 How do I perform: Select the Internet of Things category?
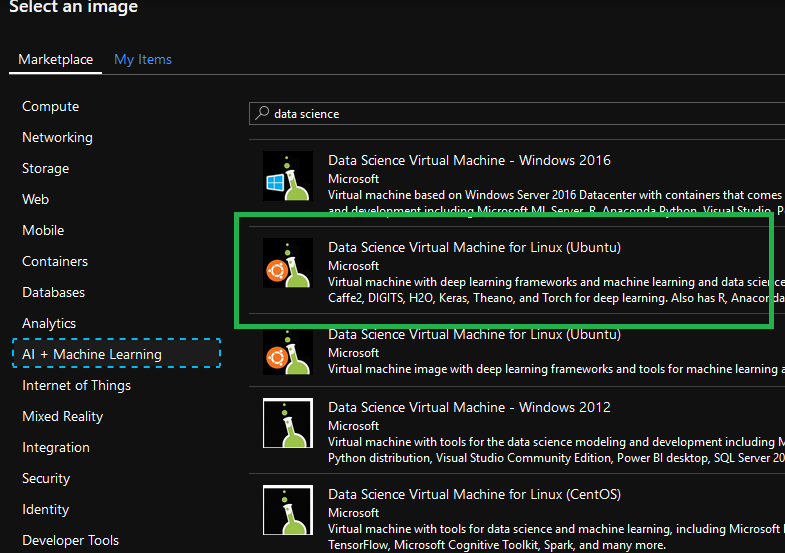click(77, 385)
